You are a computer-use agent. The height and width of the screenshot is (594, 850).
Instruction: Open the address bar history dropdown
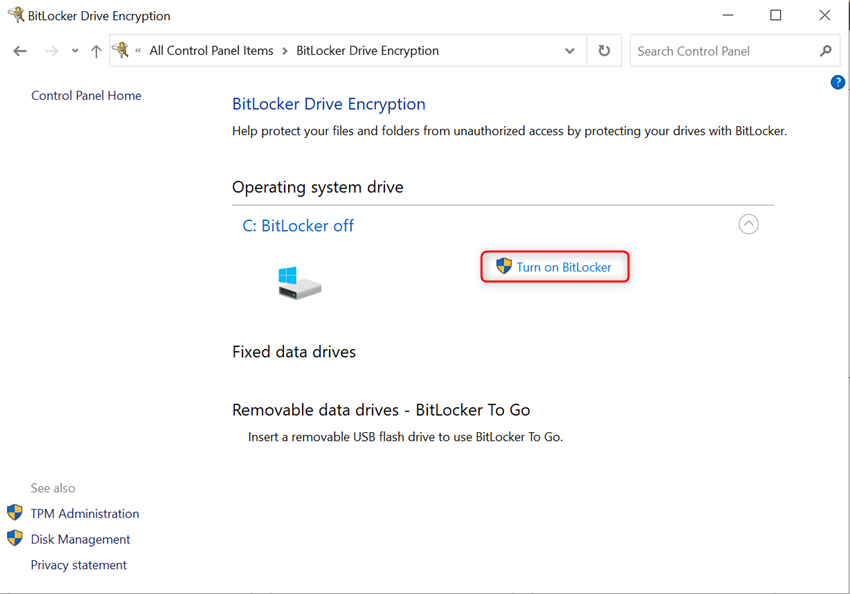(569, 51)
